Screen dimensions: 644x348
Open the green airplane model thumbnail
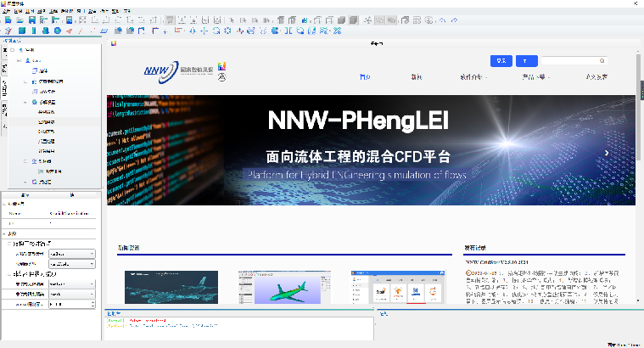(x=284, y=287)
